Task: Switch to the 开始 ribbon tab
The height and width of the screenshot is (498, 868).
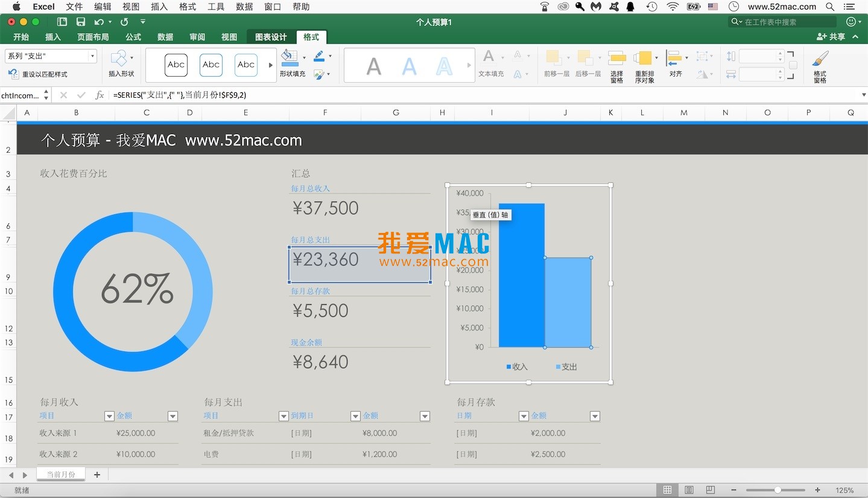Action: click(21, 37)
